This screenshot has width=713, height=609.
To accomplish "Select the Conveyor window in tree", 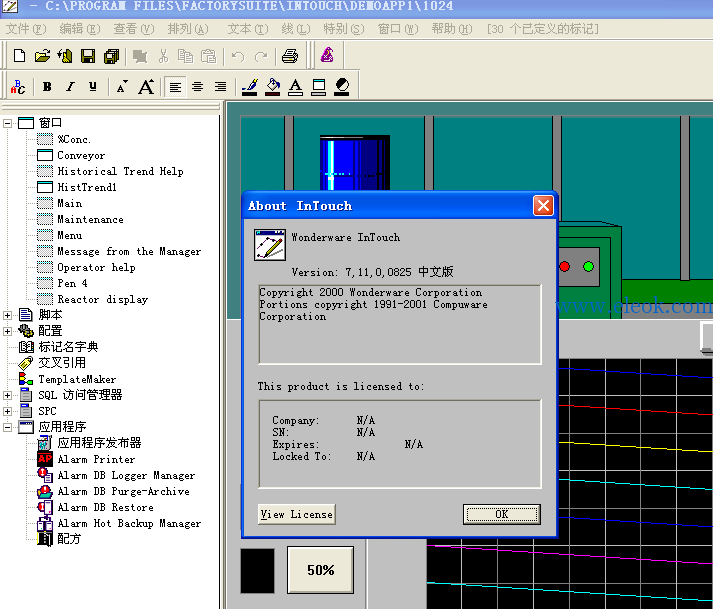I will (81, 156).
